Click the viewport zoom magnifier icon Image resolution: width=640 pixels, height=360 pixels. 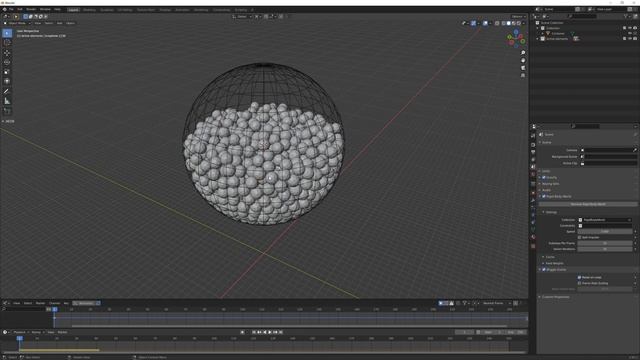point(523,53)
